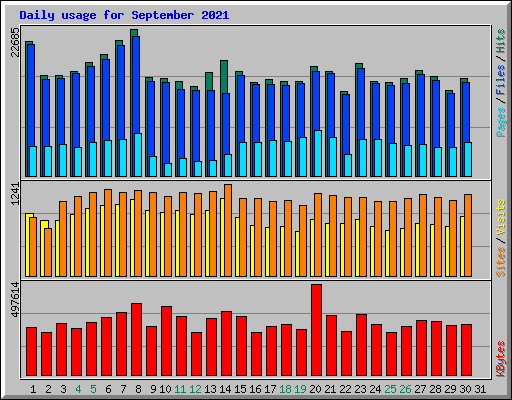Select day 10 on the x-axis
Viewport: 512px width, 400px height.
[x=165, y=389]
